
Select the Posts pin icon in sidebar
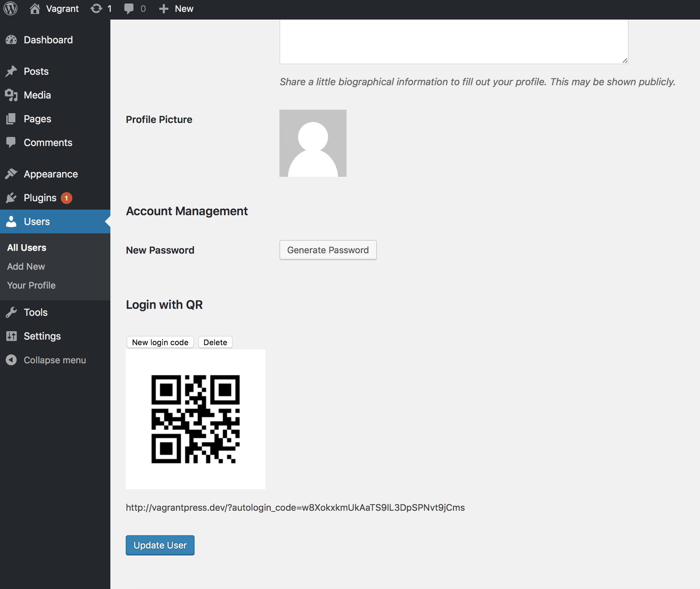tap(12, 71)
